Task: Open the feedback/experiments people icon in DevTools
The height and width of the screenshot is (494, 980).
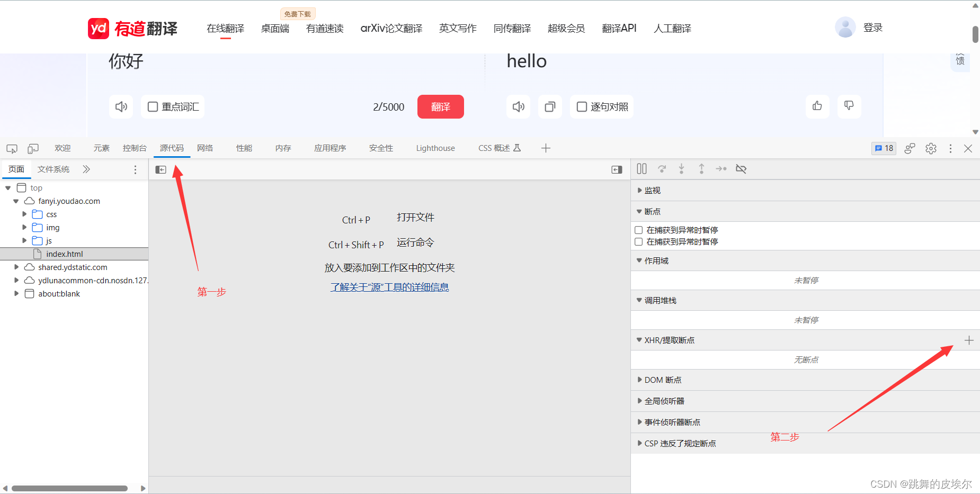Action: pyautogui.click(x=910, y=148)
